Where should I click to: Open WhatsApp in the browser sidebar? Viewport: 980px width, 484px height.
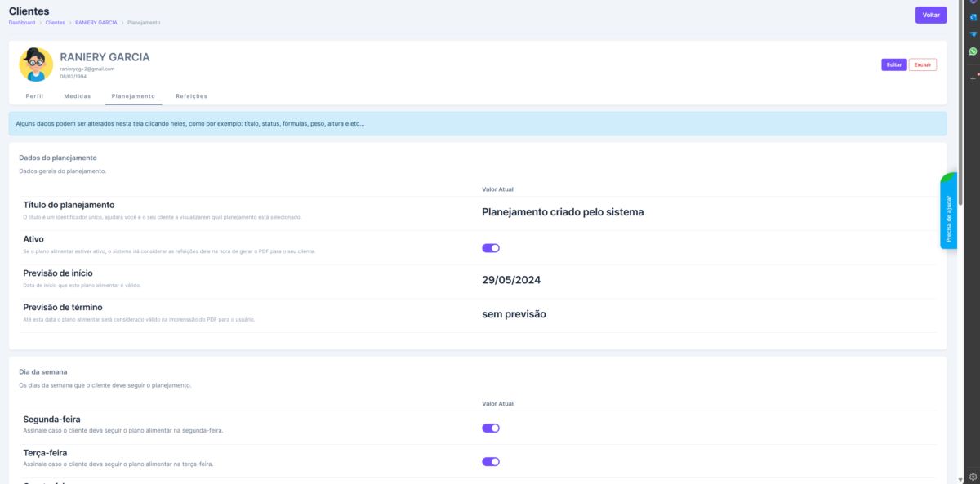[x=973, y=51]
